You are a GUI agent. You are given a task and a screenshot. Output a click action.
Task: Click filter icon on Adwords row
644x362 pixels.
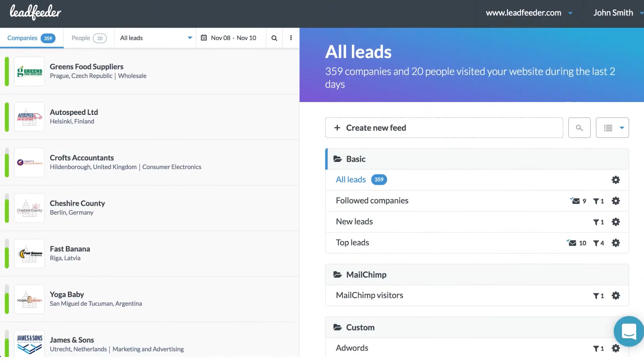[596, 349]
